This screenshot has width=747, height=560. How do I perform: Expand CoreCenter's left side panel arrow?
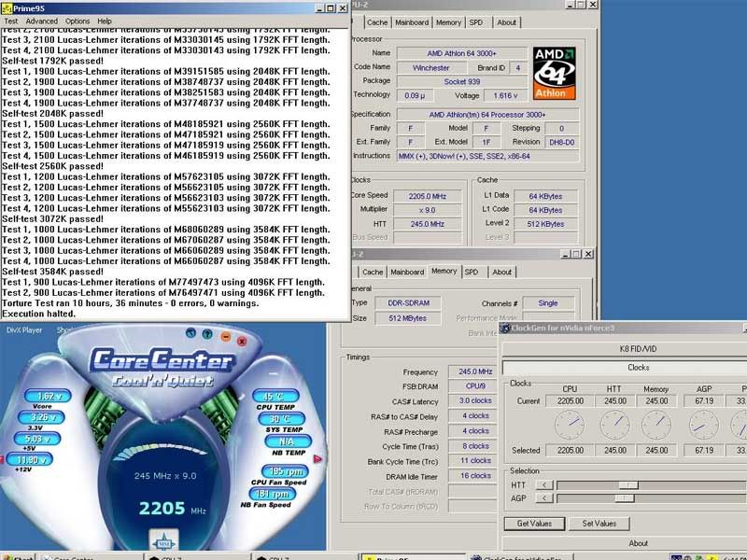tap(4, 458)
